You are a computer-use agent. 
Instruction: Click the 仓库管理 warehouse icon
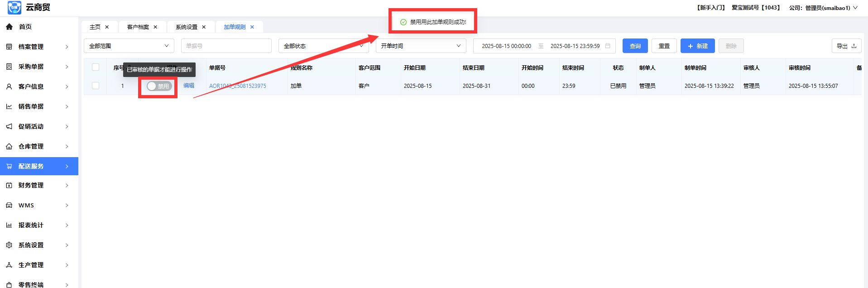coord(9,146)
